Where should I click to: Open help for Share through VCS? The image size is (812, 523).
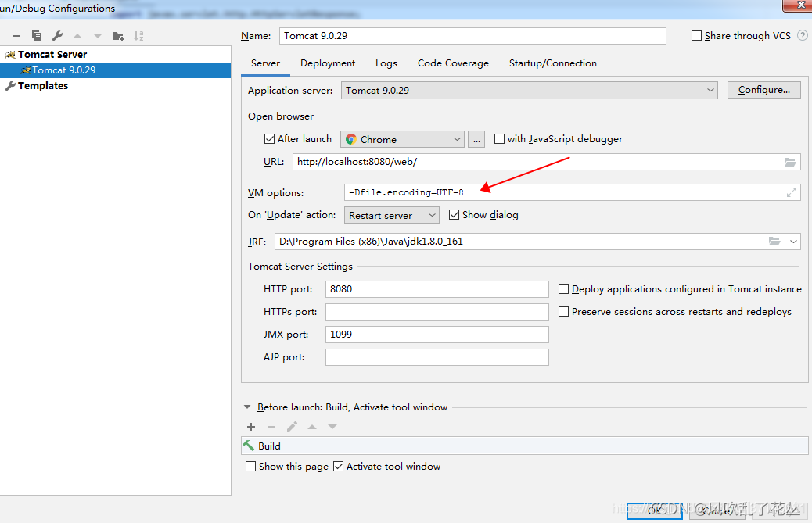tap(802, 35)
